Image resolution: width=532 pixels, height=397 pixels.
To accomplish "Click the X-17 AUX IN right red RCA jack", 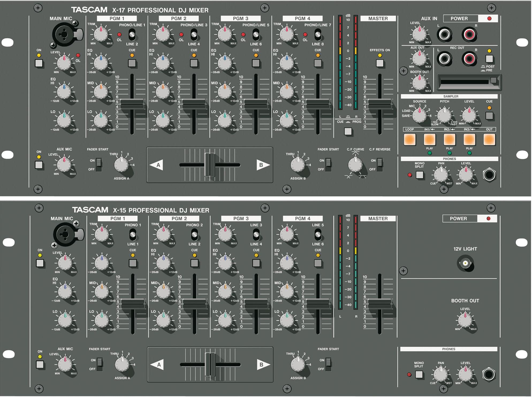I will click(x=469, y=34).
